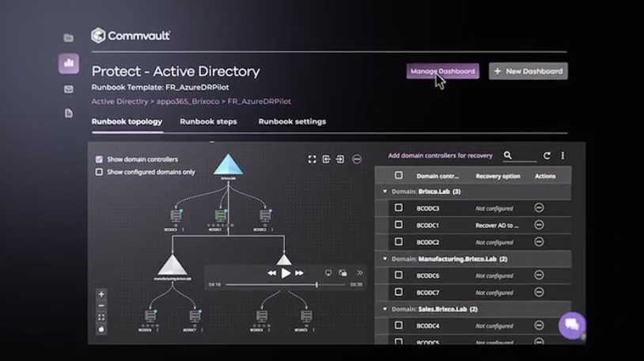The image size is (644, 361).
Task: Open the actions icon for BCODC4
Action: pyautogui.click(x=540, y=325)
